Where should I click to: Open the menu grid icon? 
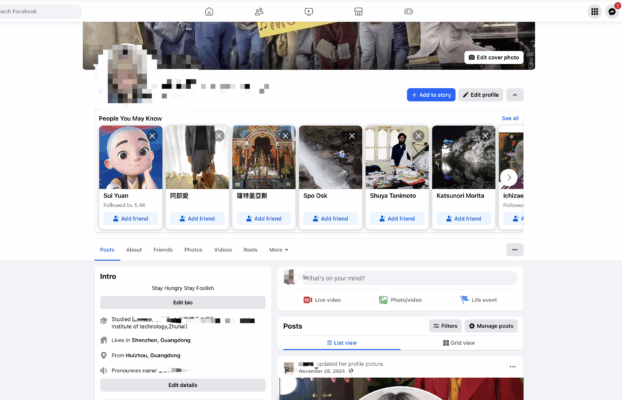pos(595,11)
